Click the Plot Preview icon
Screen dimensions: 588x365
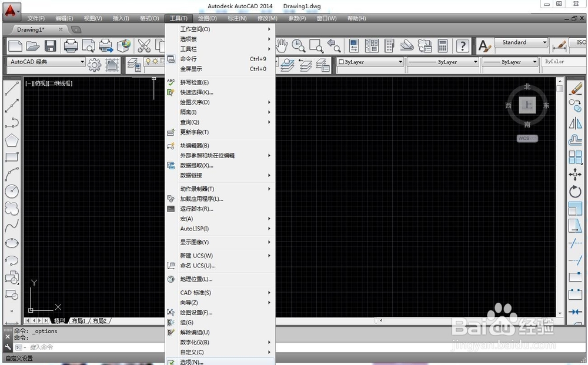coord(89,46)
